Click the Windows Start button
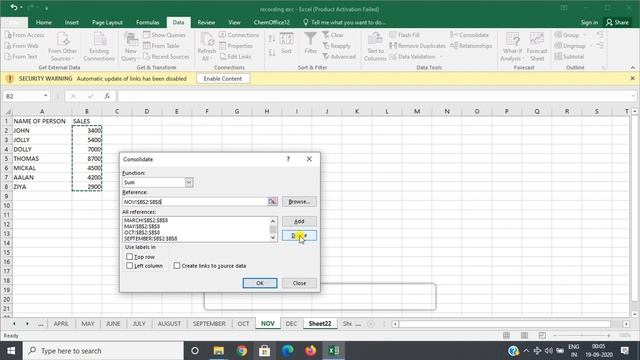Image resolution: width=640 pixels, height=360 pixels. (11, 351)
